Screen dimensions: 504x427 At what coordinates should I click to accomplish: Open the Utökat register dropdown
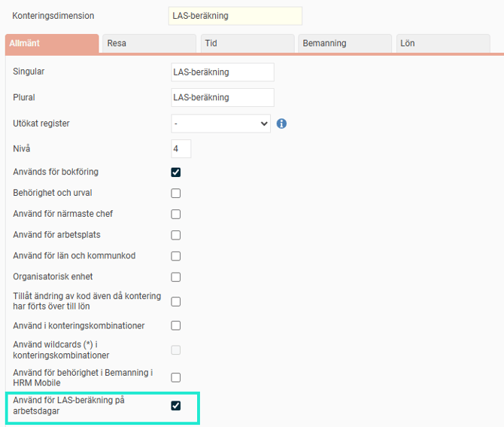tap(221, 124)
